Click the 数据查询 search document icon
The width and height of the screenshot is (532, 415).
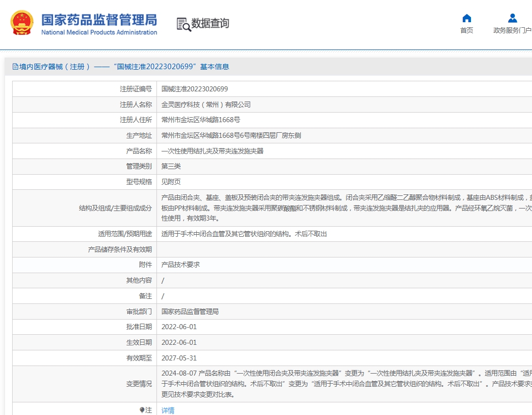184,24
